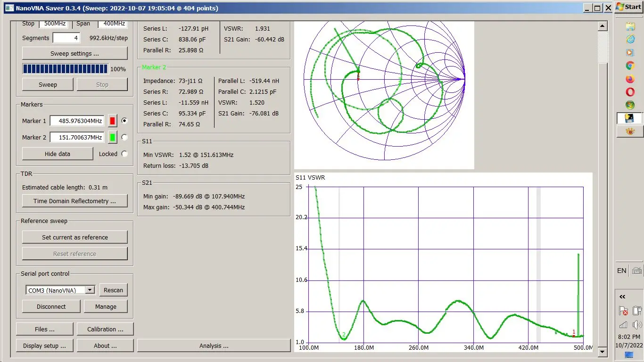Open Windows Explorer folder icon
The height and width of the screenshot is (362, 644).
click(x=629, y=26)
